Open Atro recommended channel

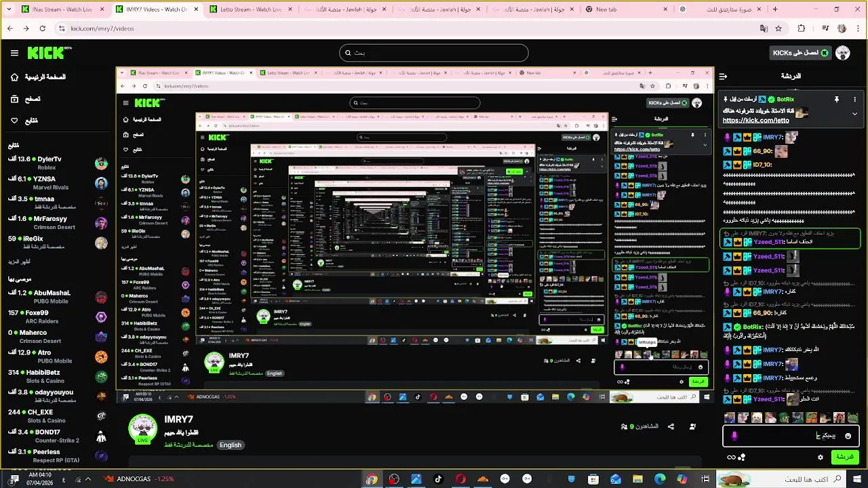coord(58,357)
